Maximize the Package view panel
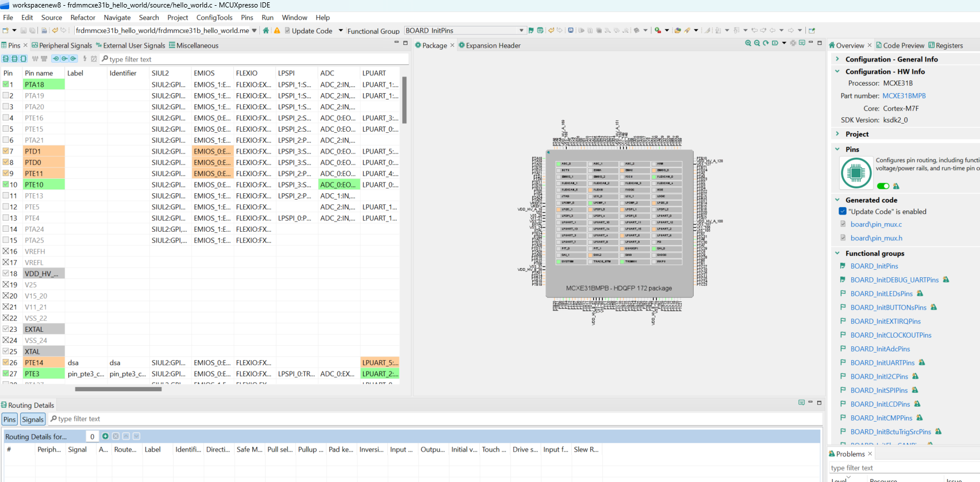The width and height of the screenshot is (980, 482). 820,43
